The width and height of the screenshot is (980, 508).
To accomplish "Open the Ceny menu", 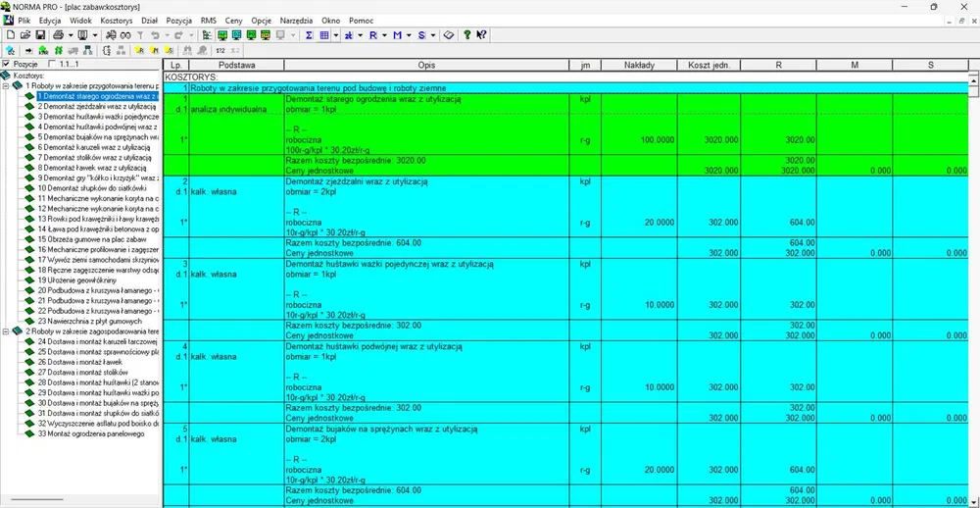I will [x=234, y=21].
